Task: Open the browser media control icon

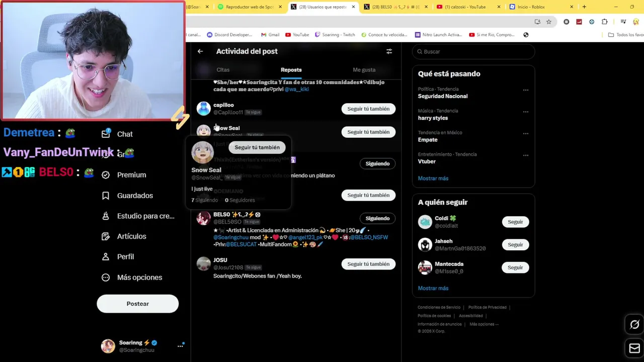Action: 623,22
